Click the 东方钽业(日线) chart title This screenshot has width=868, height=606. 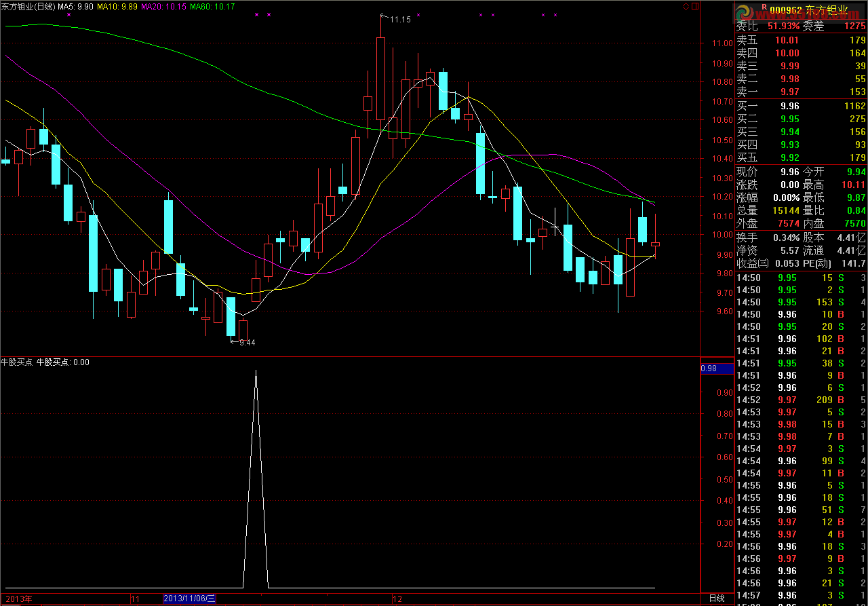pyautogui.click(x=28, y=6)
